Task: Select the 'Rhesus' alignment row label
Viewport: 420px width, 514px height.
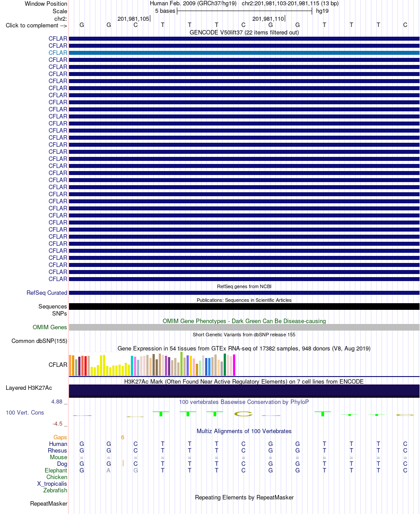Action: (x=57, y=450)
